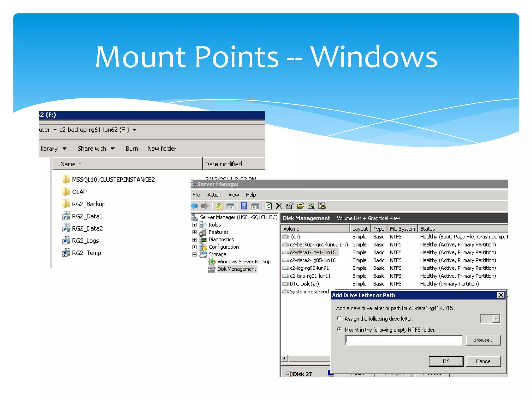
Task: Click the Refresh toolbar icon
Action: 269,206
